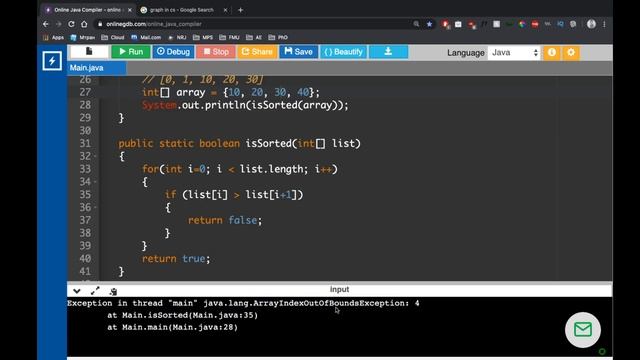Image resolution: width=640 pixels, height=360 pixels.
Task: Open the AE bookmarks folder
Action: (254, 37)
